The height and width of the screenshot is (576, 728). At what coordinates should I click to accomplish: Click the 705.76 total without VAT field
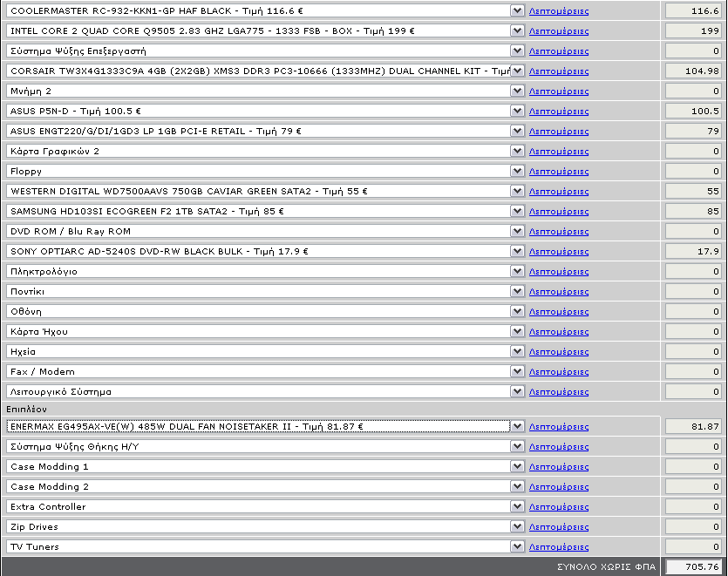(x=694, y=566)
